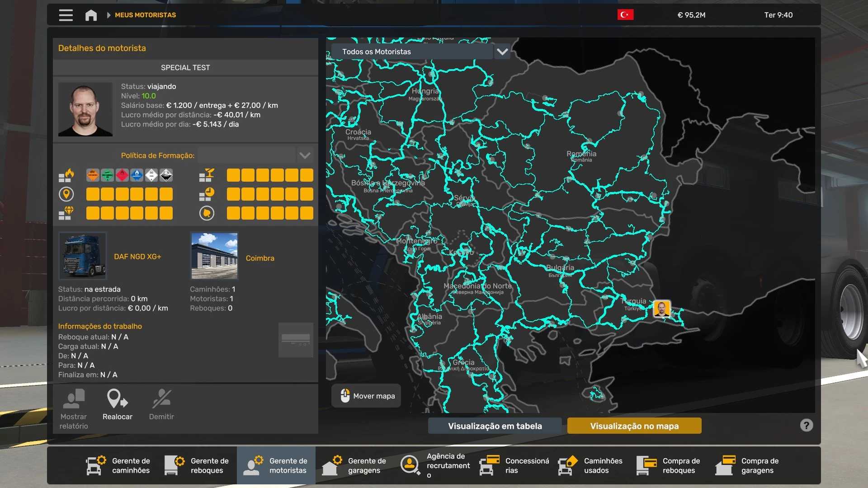Click the DAF NGD XG+ truck thumbnail
The height and width of the screenshot is (488, 868).
[83, 256]
